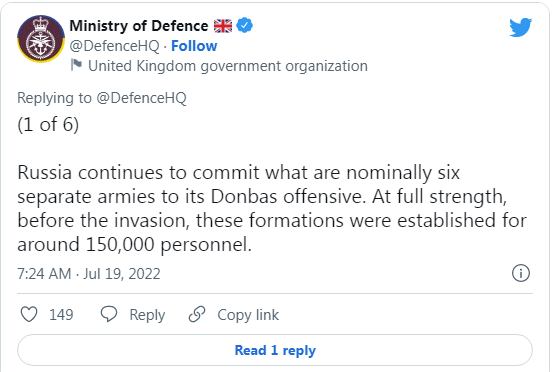
Task: Click the 149 likes count
Action: click(61, 315)
